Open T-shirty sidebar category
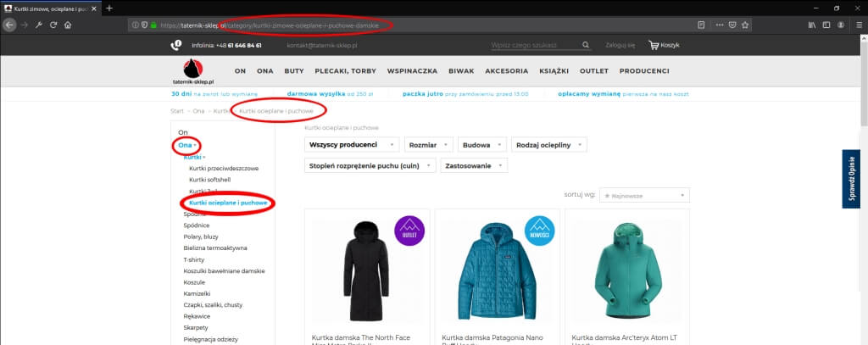 [193, 259]
